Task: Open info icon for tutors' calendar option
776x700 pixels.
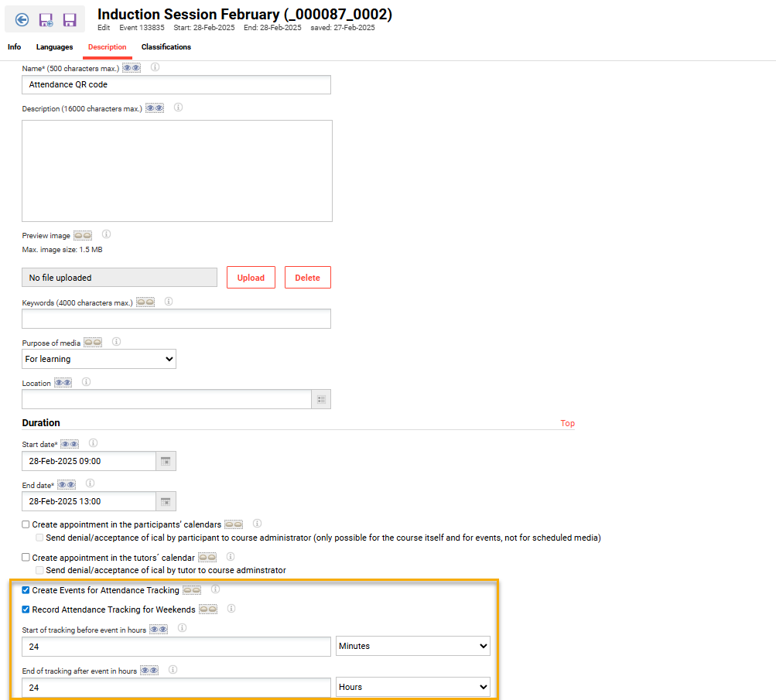Action: (x=231, y=557)
